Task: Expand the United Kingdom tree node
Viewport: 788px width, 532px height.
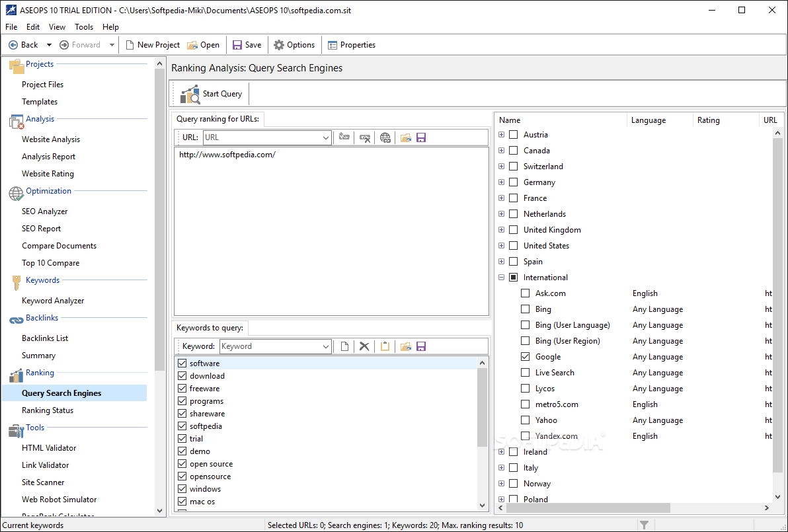Action: pyautogui.click(x=502, y=229)
